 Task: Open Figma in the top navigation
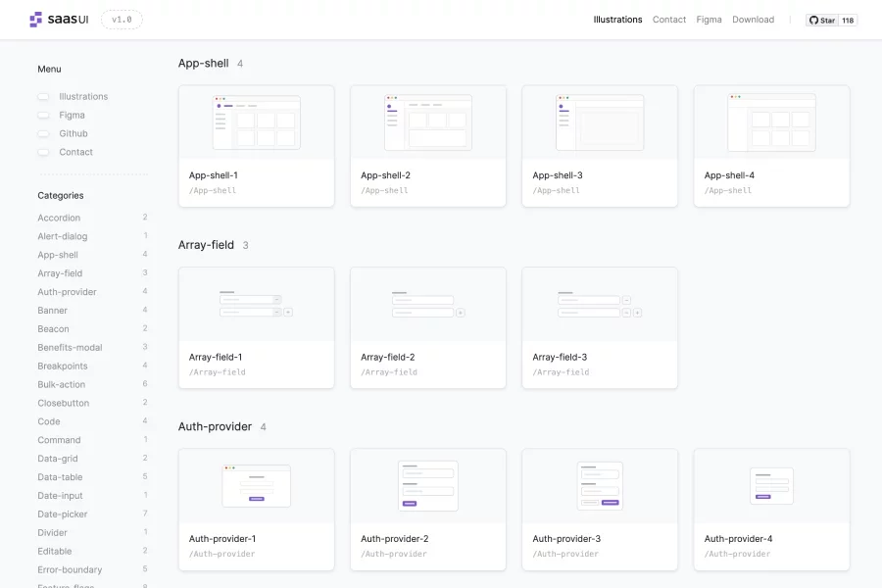709,20
